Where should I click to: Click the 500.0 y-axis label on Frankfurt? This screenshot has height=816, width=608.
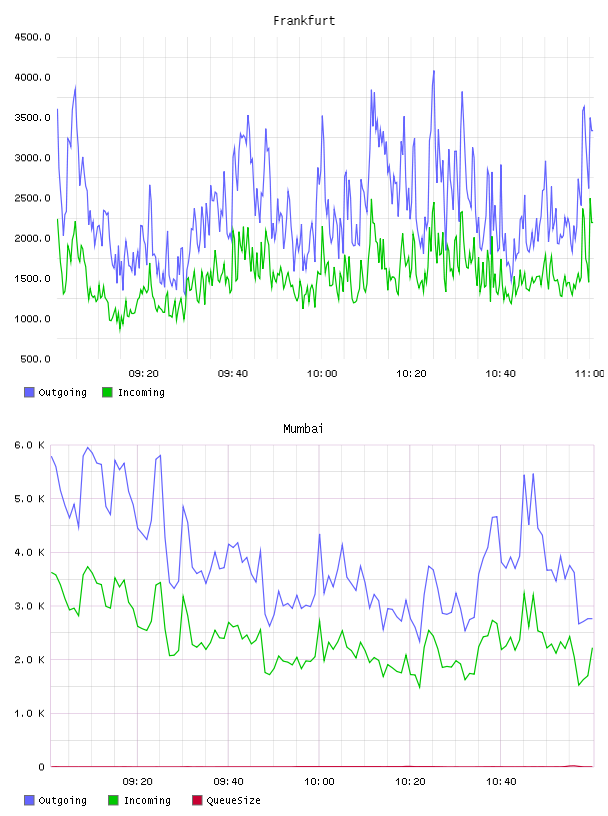(x=35, y=359)
